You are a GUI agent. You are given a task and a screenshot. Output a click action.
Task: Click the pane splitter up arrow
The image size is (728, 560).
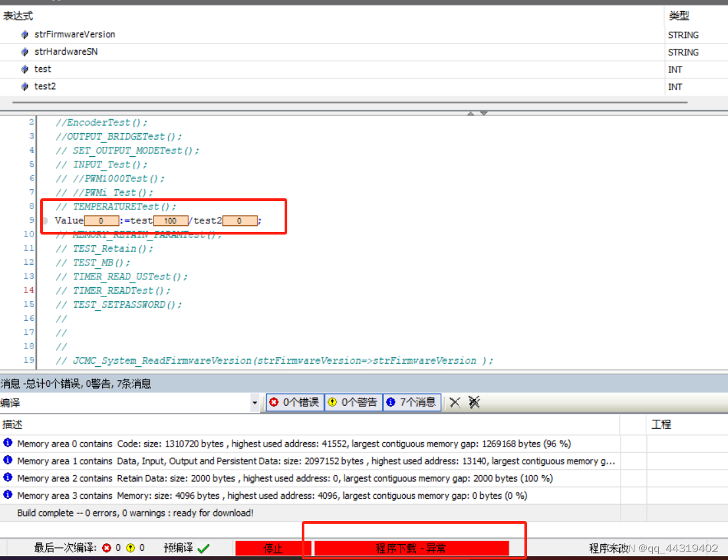pyautogui.click(x=470, y=113)
